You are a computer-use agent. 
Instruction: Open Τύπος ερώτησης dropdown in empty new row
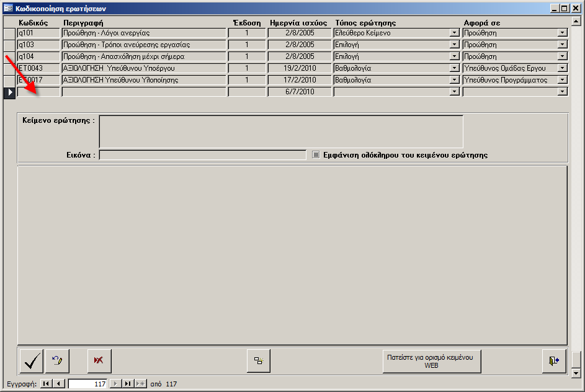coord(455,92)
